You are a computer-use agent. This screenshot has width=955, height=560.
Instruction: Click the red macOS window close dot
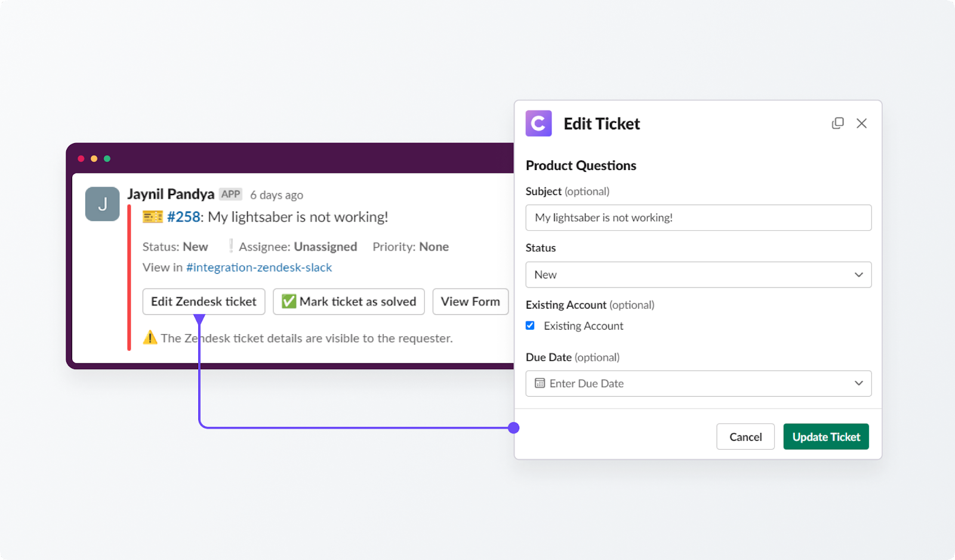(x=81, y=159)
